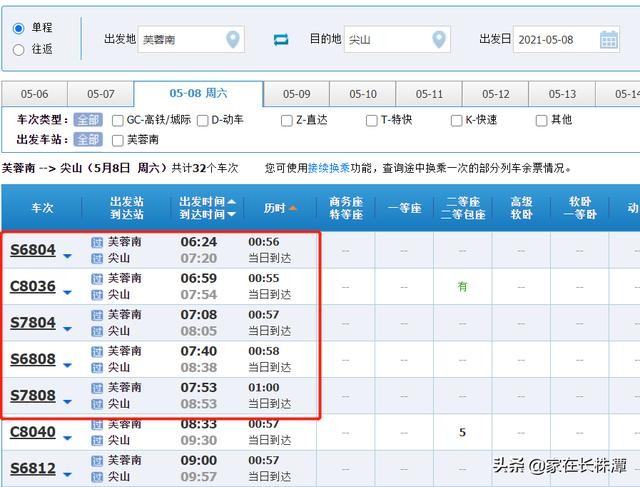This screenshot has width=640, height=487.
Task: Switch to the 05-10 date tab
Action: (363, 94)
